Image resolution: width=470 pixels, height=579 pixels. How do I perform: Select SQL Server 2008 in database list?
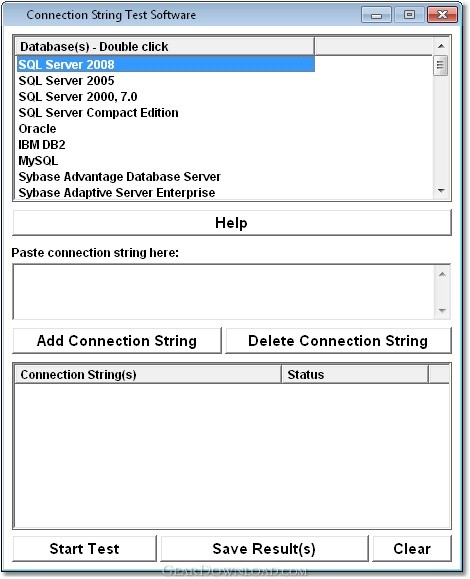click(166, 64)
